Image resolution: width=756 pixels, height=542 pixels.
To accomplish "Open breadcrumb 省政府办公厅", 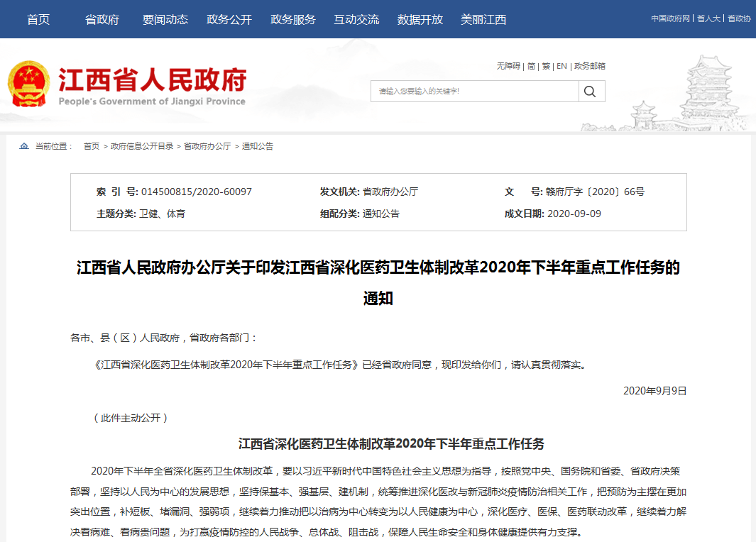I will click(207, 146).
